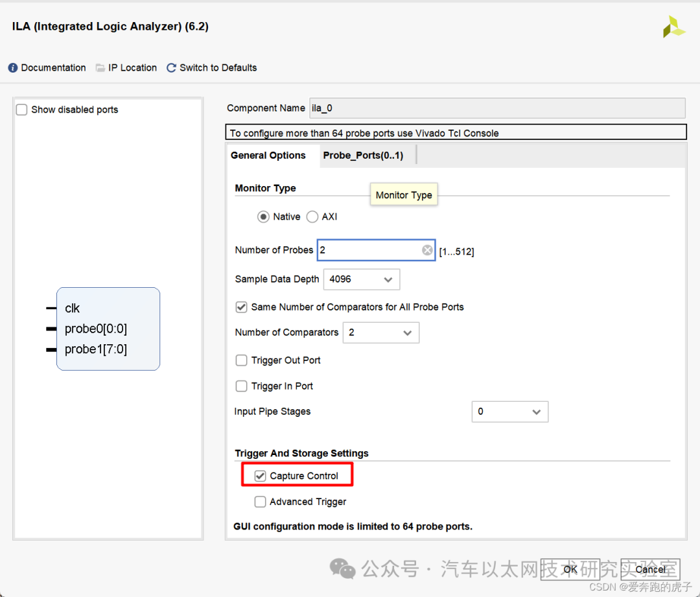Clear the Number of Probes field
Viewport: 700px width, 597px height.
(427, 250)
